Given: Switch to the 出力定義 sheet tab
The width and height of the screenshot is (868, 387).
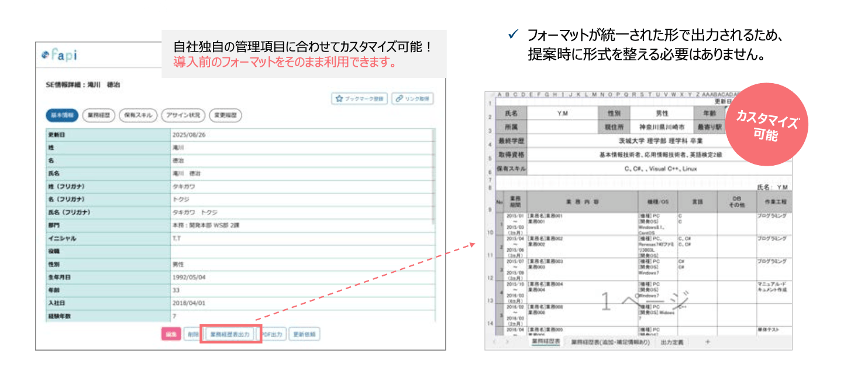Looking at the screenshot, I should [x=672, y=342].
